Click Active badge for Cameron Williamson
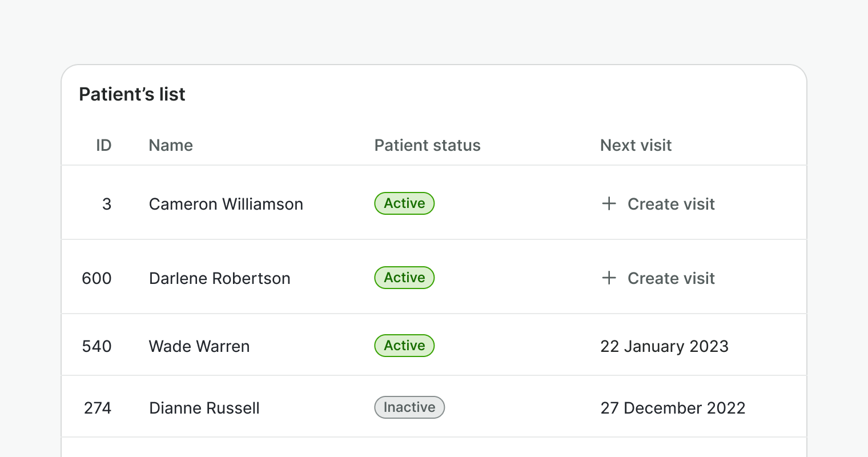The height and width of the screenshot is (457, 868). point(404,203)
